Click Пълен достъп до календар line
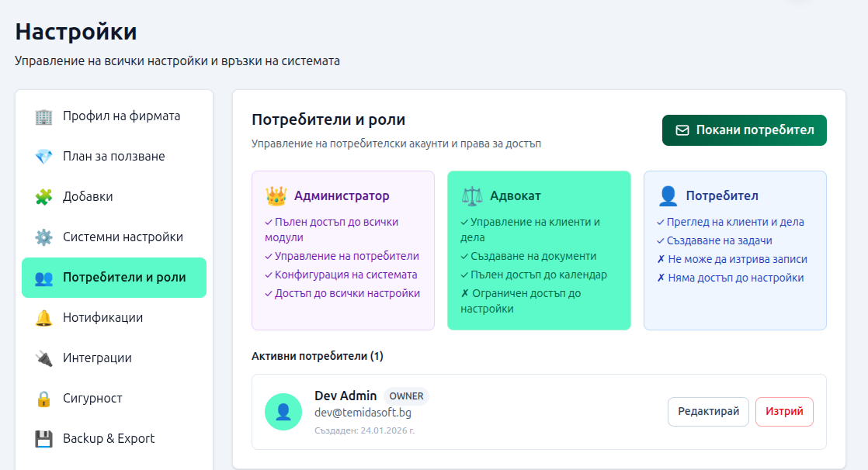Viewport: 868px width, 470px height. (x=533, y=275)
